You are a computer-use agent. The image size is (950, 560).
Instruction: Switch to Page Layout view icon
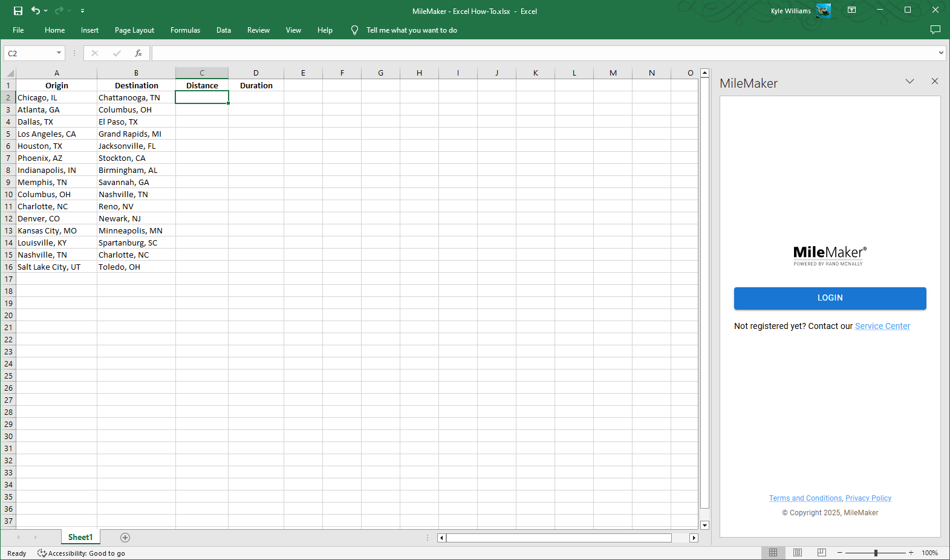(x=798, y=553)
